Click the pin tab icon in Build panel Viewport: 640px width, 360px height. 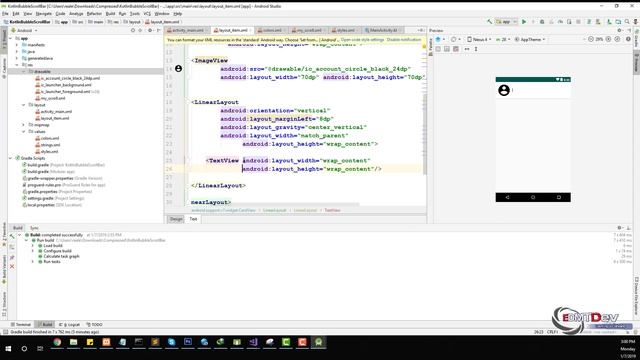pos(12,258)
